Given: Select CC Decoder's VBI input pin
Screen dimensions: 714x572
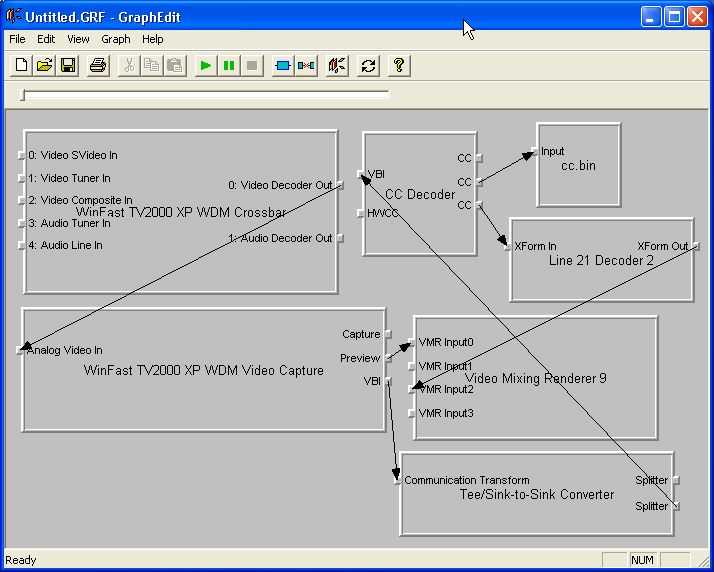Looking at the screenshot, I should [360, 174].
